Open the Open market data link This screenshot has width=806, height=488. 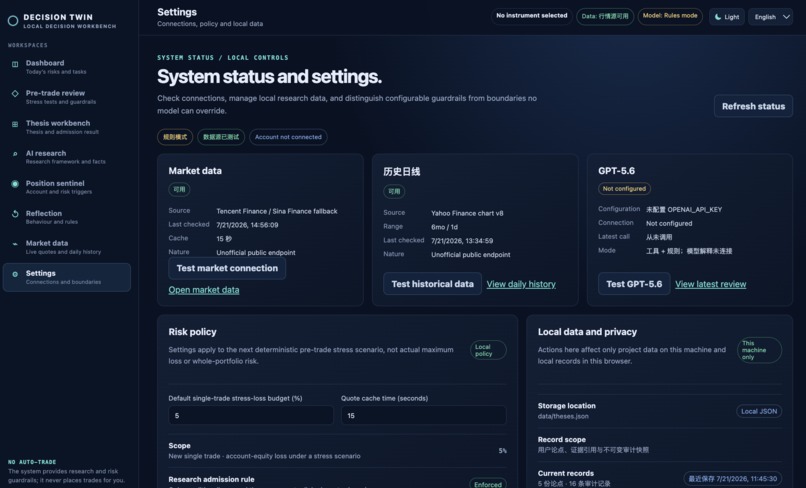pos(204,290)
